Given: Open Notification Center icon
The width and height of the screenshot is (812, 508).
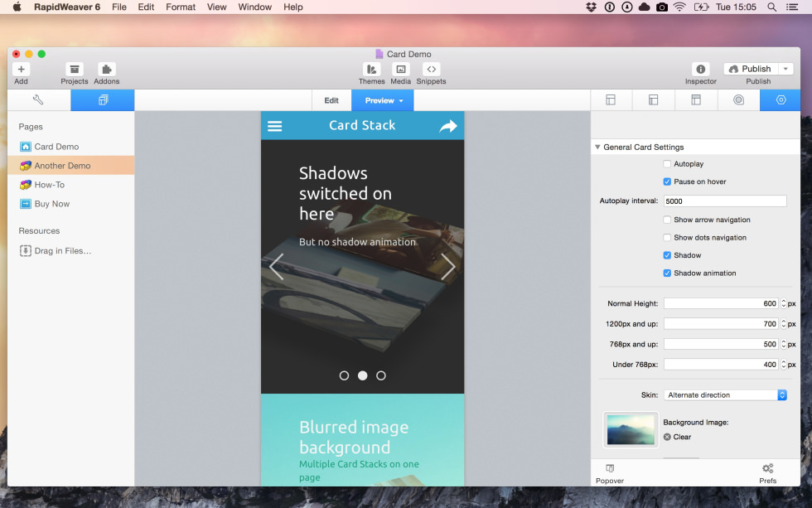Looking at the screenshot, I should [792, 7].
